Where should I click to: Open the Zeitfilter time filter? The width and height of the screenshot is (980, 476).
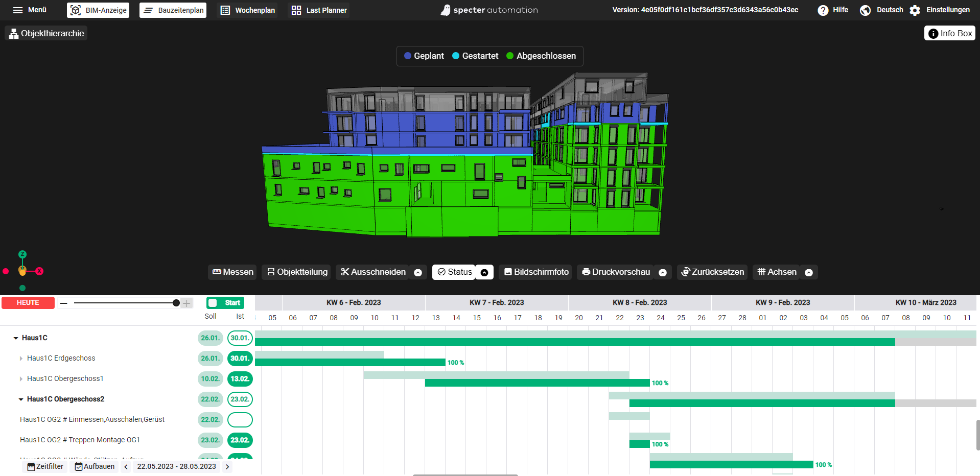pos(45,467)
